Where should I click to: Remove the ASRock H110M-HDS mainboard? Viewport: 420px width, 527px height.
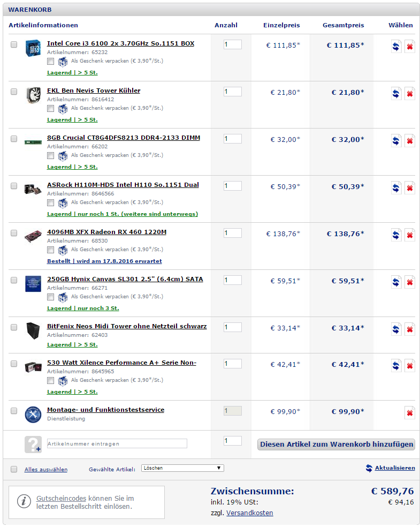[410, 187]
